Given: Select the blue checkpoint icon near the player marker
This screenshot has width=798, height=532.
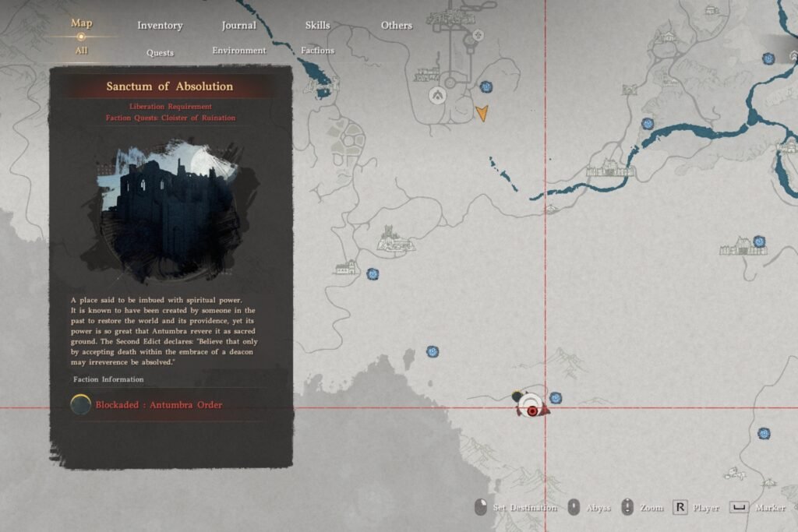Looking at the screenshot, I should [554, 397].
